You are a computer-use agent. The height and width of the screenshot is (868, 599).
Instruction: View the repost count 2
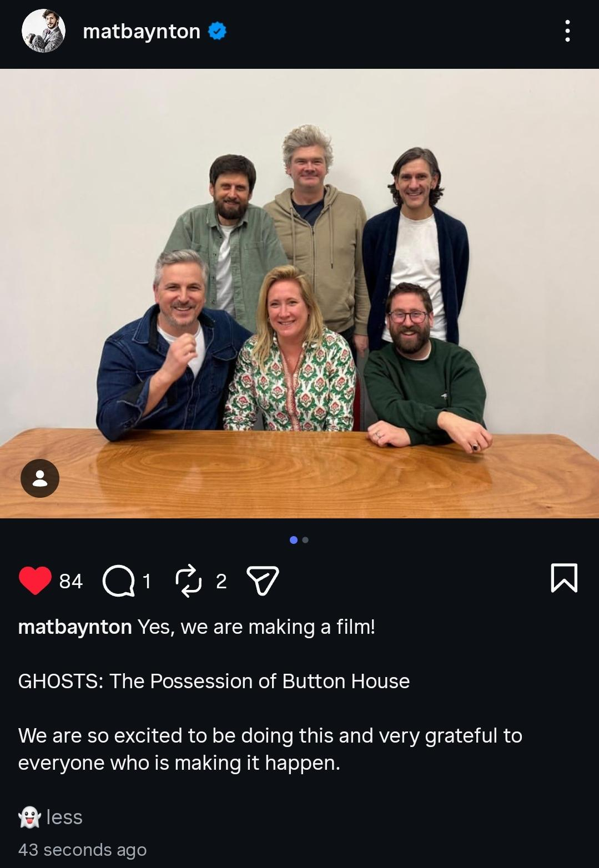pyautogui.click(x=221, y=581)
